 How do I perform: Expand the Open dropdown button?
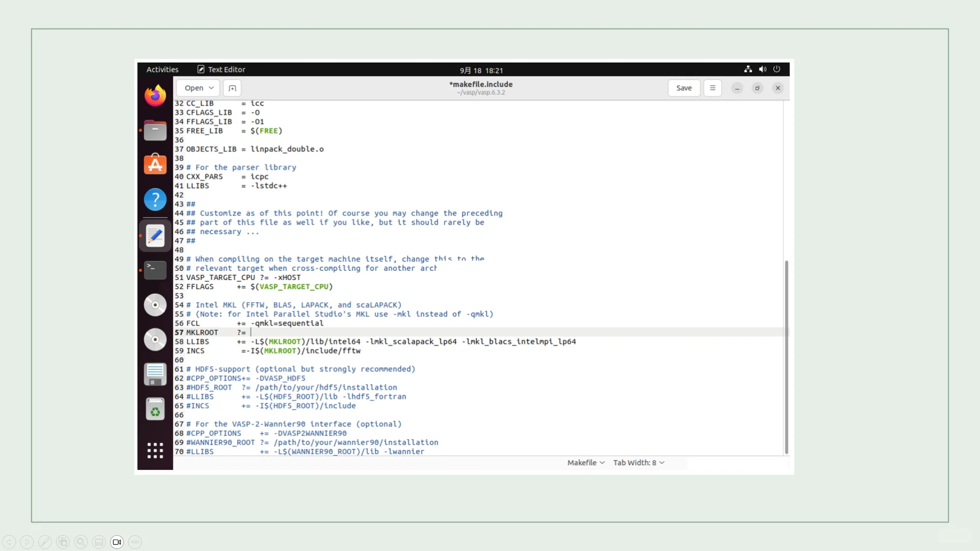coord(199,88)
